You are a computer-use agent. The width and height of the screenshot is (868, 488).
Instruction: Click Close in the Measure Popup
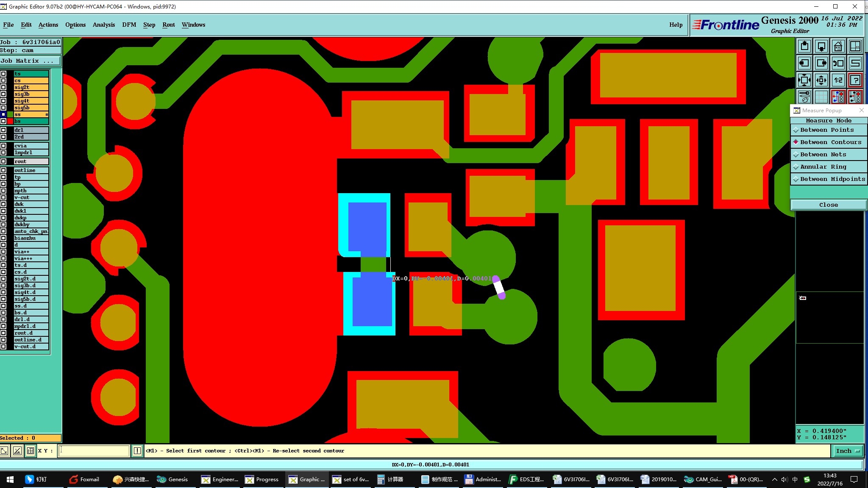[828, 205]
